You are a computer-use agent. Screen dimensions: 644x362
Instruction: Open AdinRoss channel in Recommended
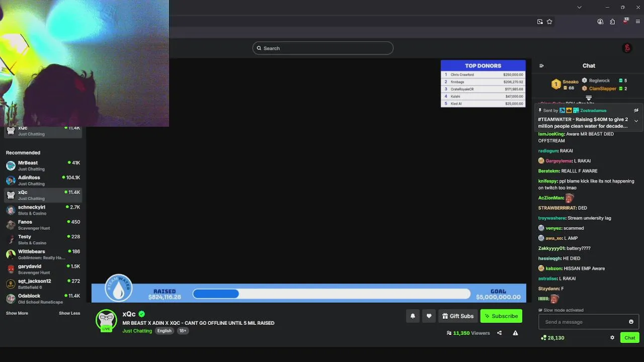pos(43,180)
